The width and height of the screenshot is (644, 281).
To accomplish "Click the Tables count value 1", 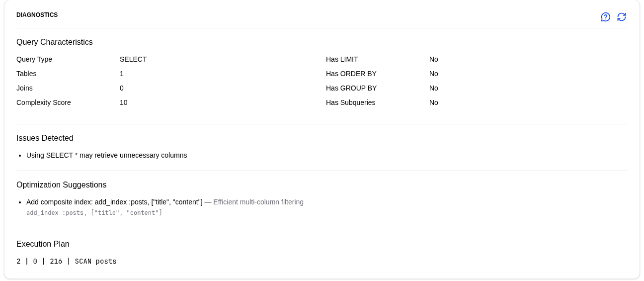I will point(122,74).
